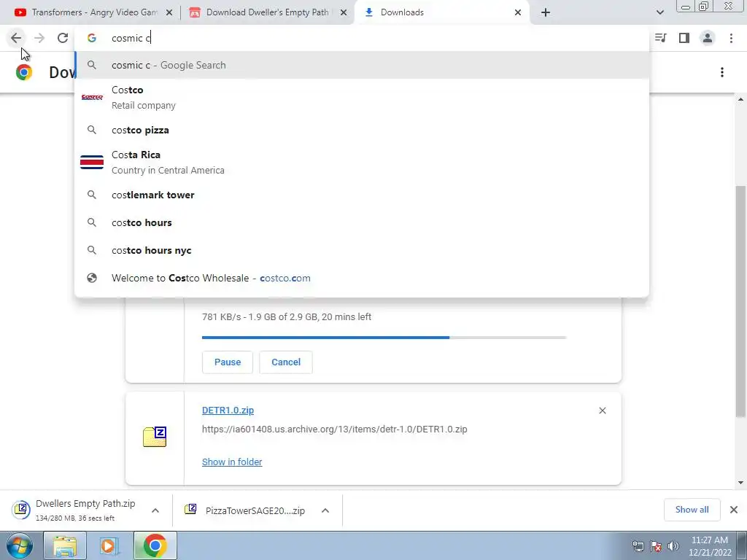The width and height of the screenshot is (747, 560).
Task: Click the Dwellers Empty Path.zip file icon
Action: coord(21,510)
